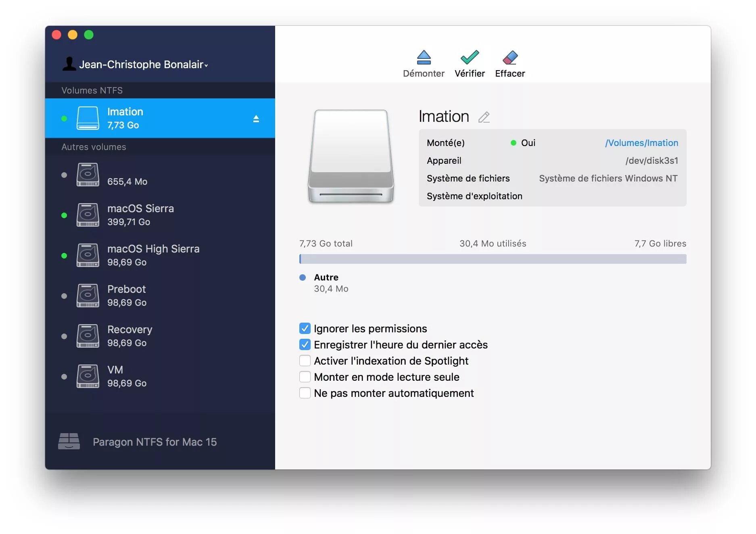Select the macOS High Sierra volume
The height and width of the screenshot is (534, 756).
160,255
